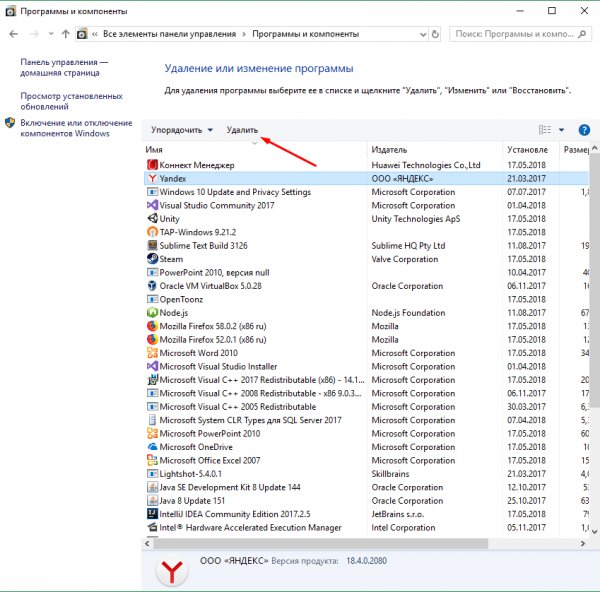Click the Microsoft Visual Studio Installer icon
The image size is (600, 592).
click(x=152, y=366)
